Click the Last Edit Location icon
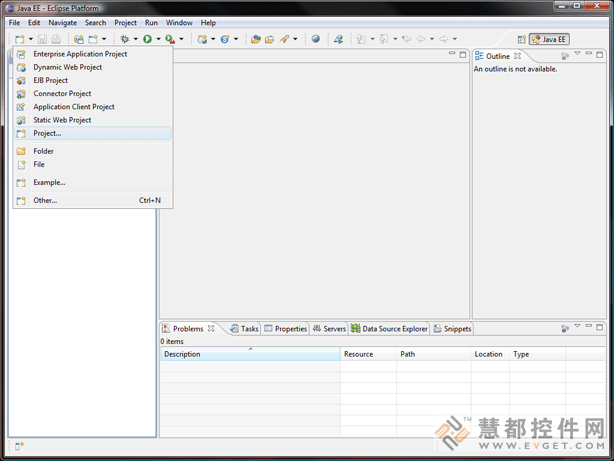Image resolution: width=614 pixels, height=461 pixels. [407, 39]
